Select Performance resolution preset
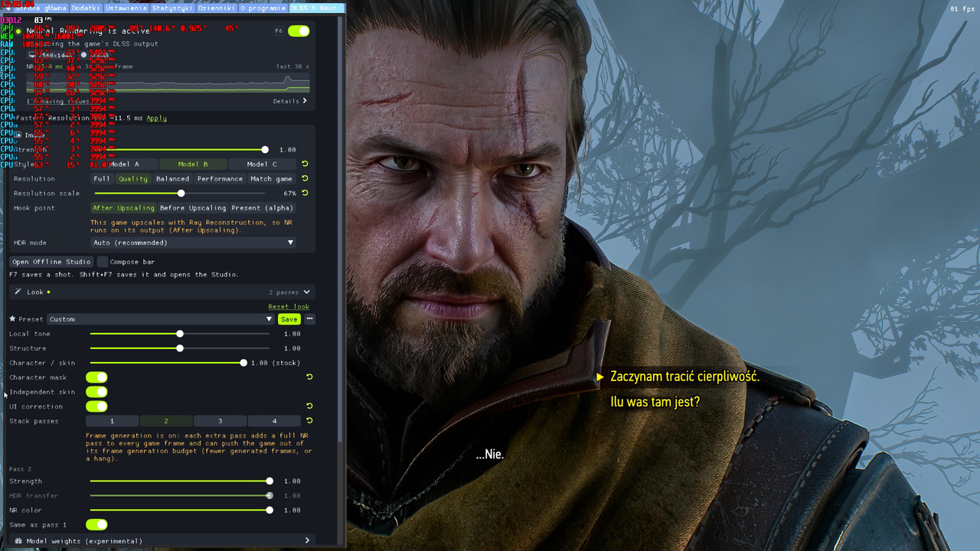 click(220, 178)
